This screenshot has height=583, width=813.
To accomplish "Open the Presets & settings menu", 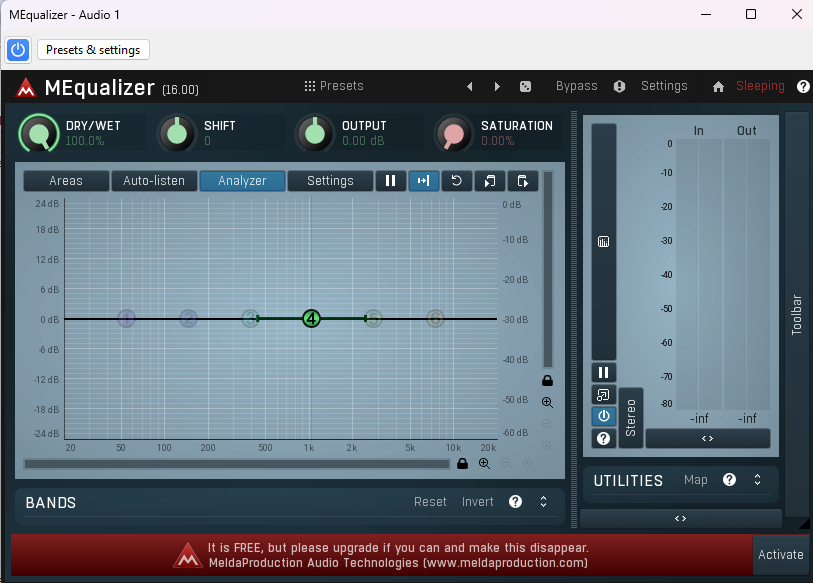I will pos(92,50).
